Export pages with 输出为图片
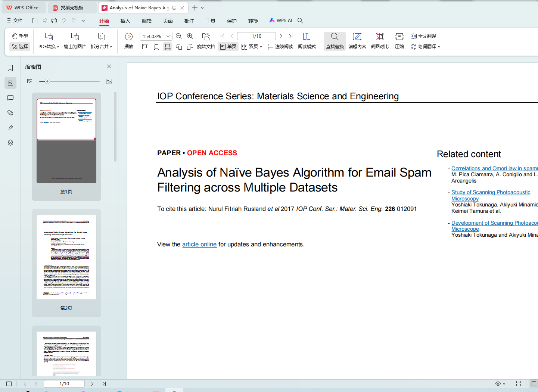This screenshot has width=538, height=392. [75, 41]
